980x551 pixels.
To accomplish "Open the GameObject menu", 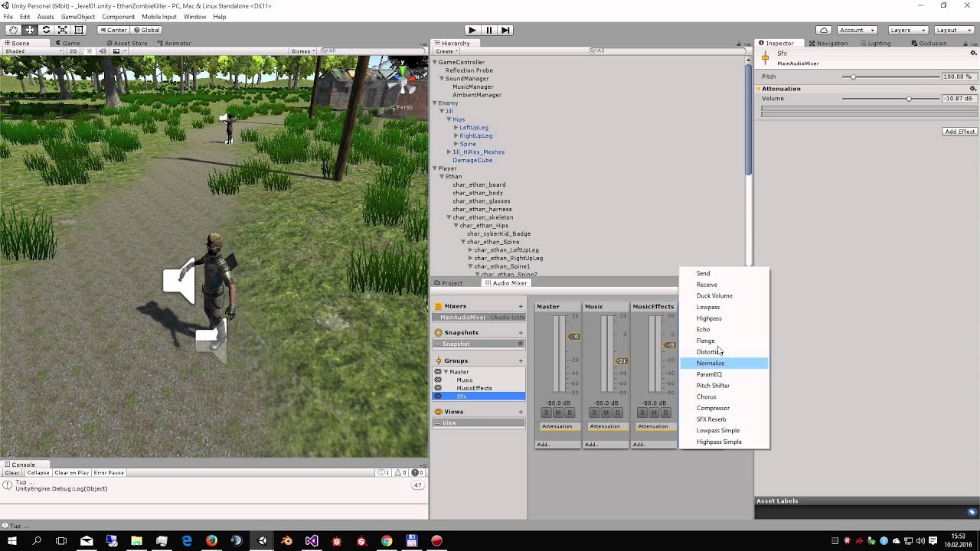I will (77, 17).
